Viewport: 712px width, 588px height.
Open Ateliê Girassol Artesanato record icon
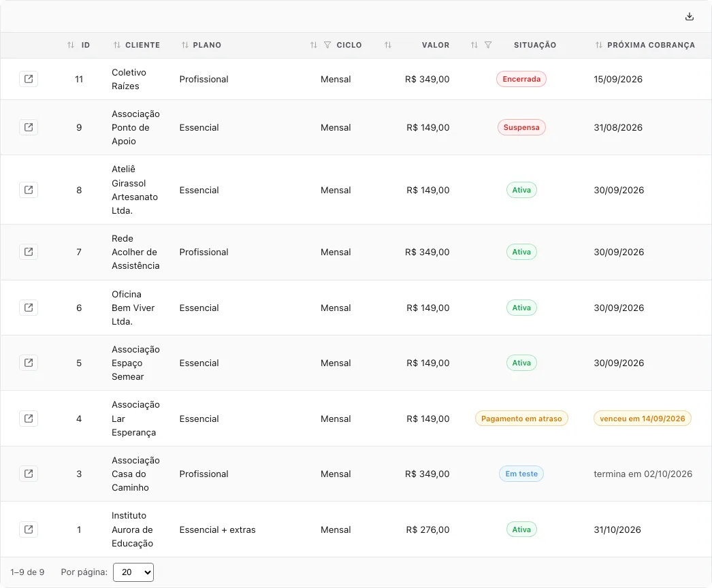coord(29,190)
